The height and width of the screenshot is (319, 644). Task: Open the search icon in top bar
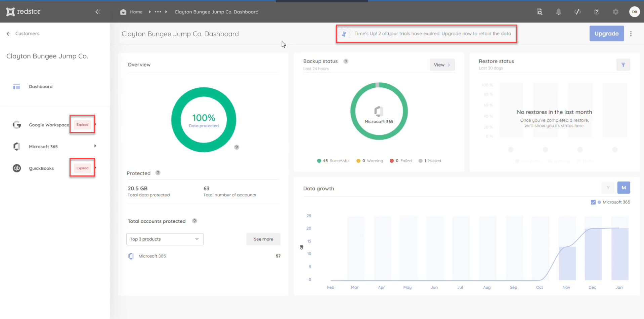(x=540, y=12)
